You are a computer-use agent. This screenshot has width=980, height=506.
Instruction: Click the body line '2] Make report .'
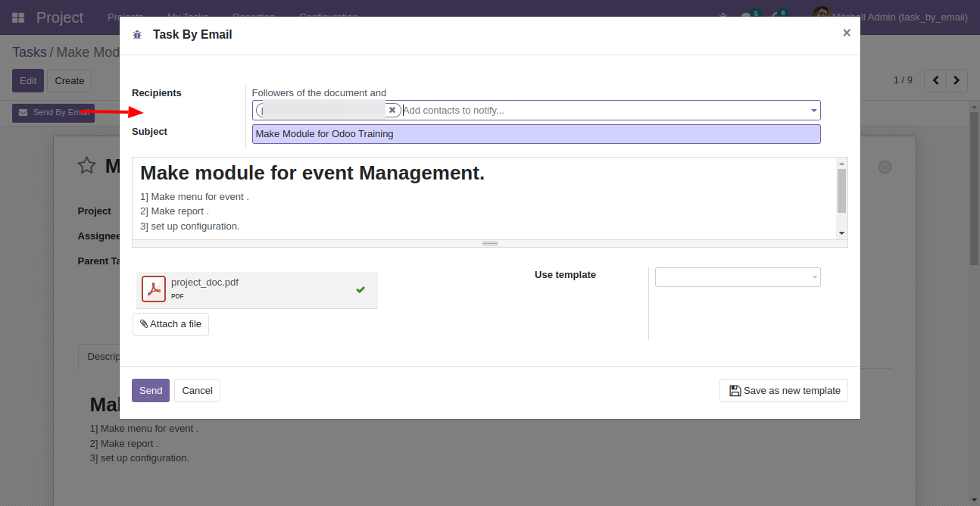point(174,211)
